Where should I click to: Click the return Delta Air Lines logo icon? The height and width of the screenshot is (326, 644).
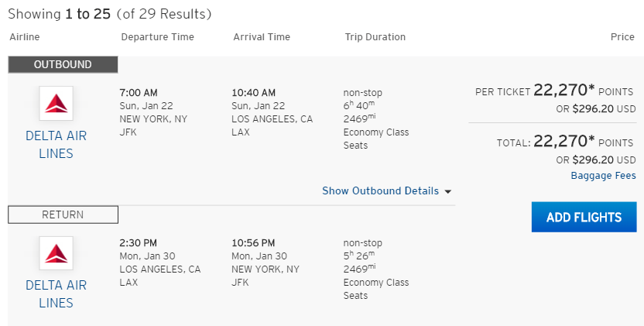click(x=57, y=253)
